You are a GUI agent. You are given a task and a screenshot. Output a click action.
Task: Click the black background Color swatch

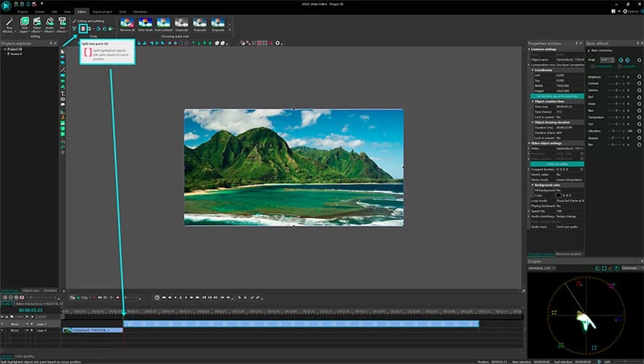click(559, 195)
